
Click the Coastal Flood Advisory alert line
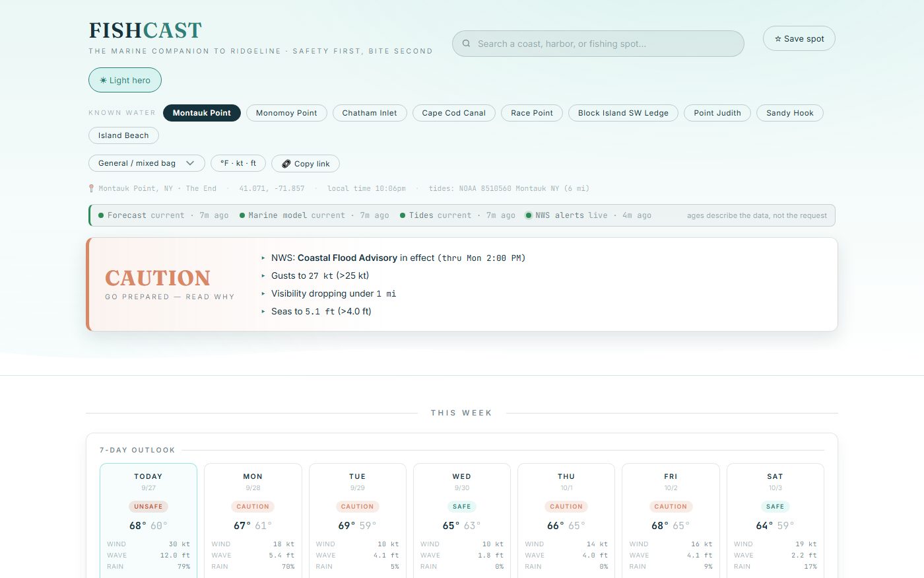398,258
